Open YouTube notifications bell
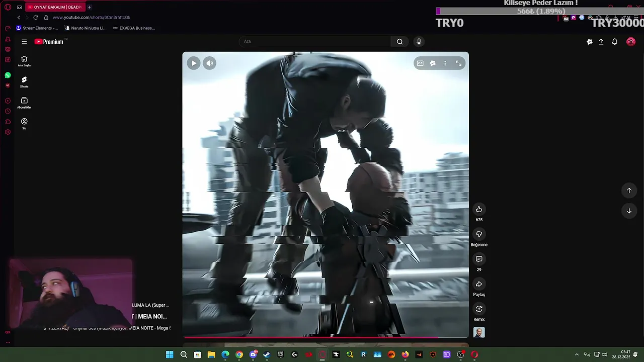This screenshot has width=644, height=362. [614, 42]
